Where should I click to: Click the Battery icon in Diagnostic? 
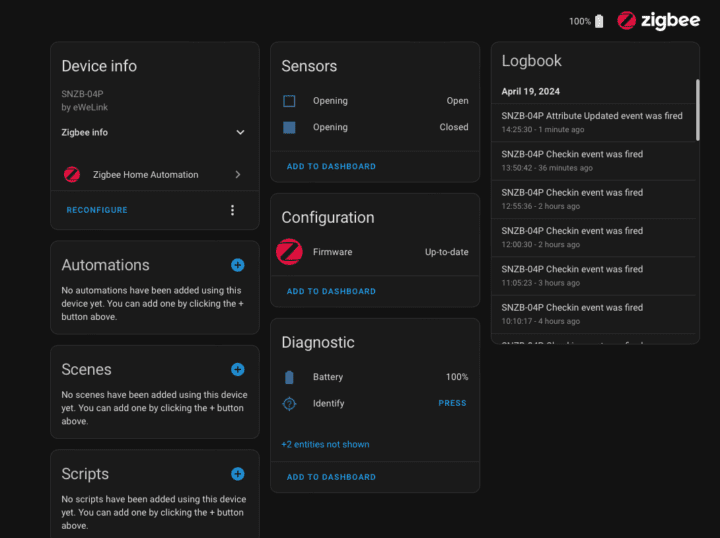click(289, 377)
